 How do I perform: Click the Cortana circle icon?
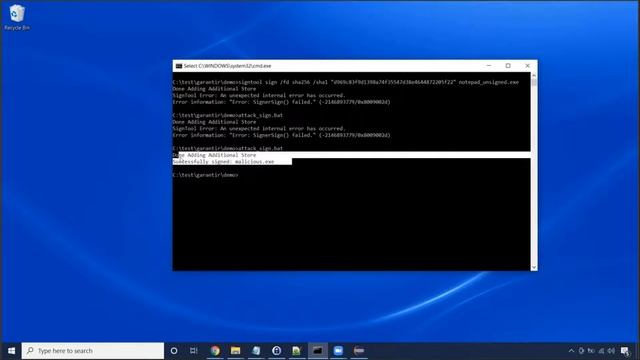tap(174, 351)
